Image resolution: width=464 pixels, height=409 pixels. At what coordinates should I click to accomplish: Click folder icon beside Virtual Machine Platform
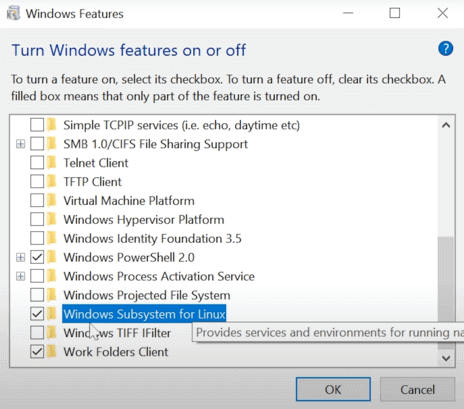[51, 201]
